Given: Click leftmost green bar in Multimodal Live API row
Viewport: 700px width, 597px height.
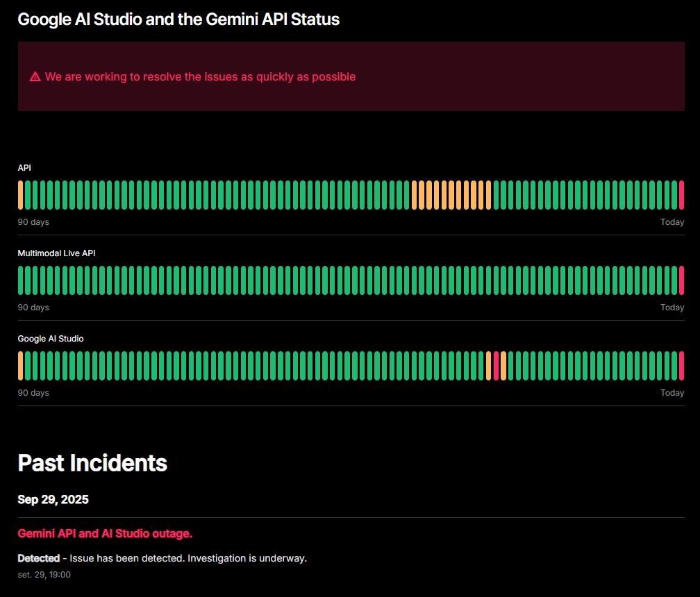Looking at the screenshot, I should pyautogui.click(x=20, y=280).
